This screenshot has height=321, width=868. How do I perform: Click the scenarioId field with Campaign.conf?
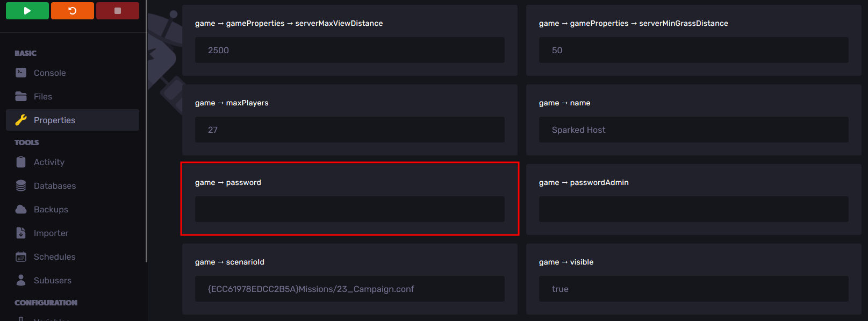pyautogui.click(x=349, y=289)
